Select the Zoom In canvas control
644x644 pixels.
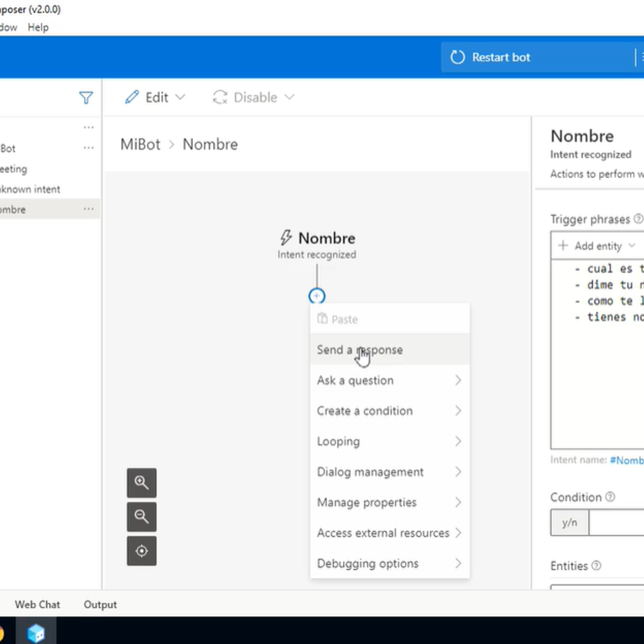pos(141,482)
